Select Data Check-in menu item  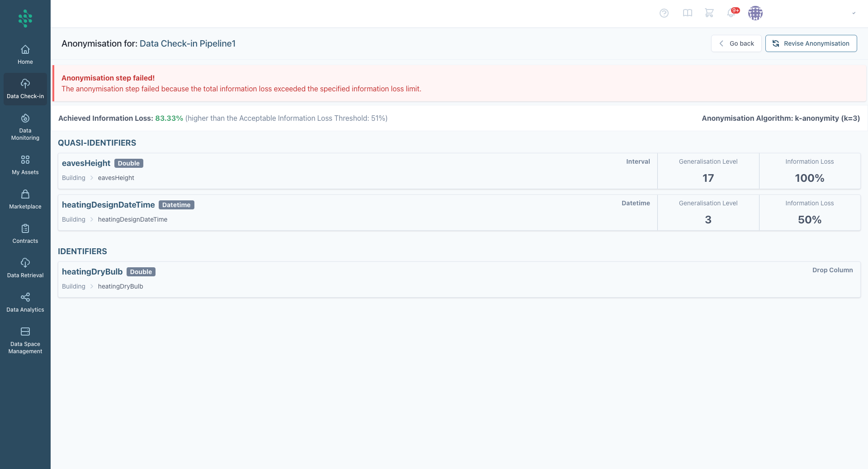pyautogui.click(x=25, y=89)
